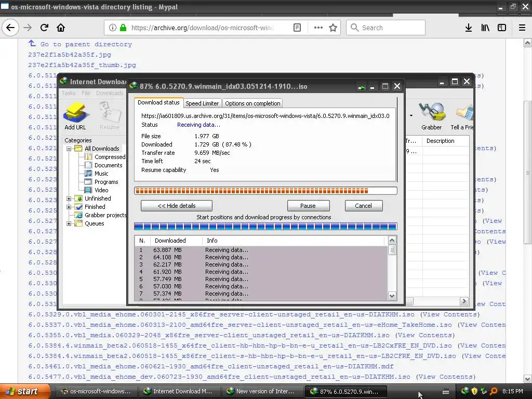Image resolution: width=532 pixels, height=399 pixels.
Task: Expand the Finished category node
Action: tap(69, 207)
